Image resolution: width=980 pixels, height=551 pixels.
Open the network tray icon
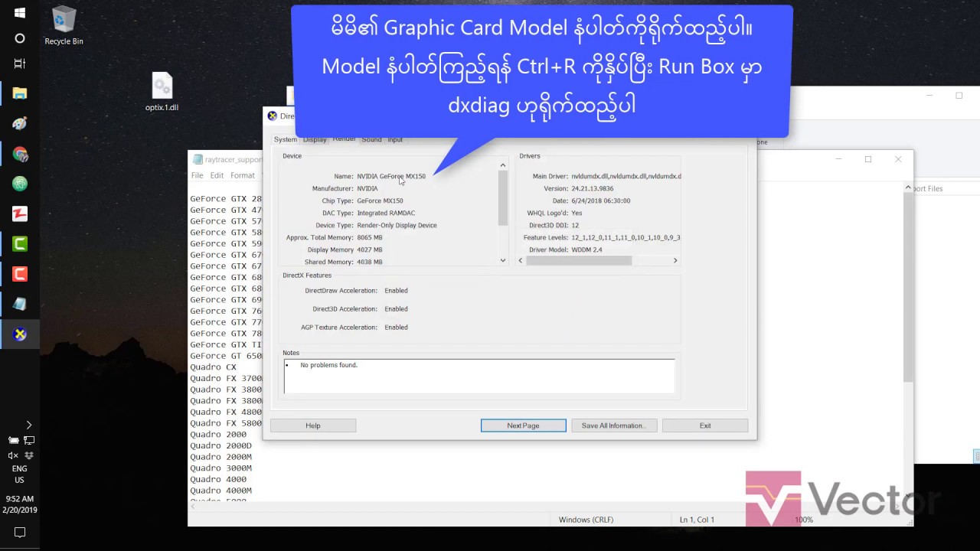[29, 440]
